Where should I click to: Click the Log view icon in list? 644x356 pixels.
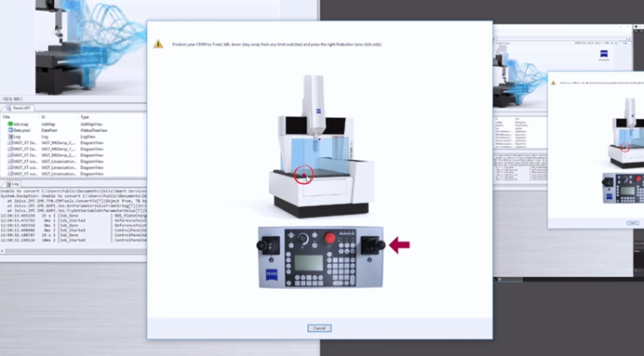(x=10, y=137)
